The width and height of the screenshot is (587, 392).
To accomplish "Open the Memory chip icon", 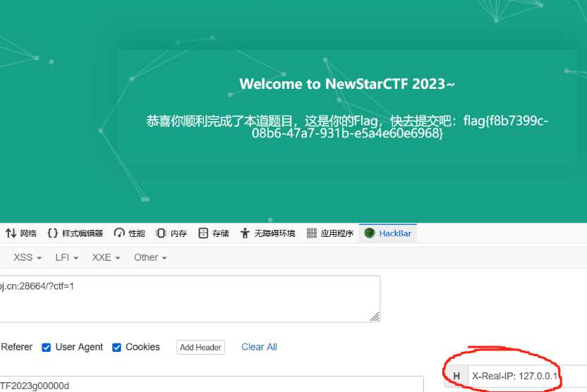I will [x=161, y=233].
